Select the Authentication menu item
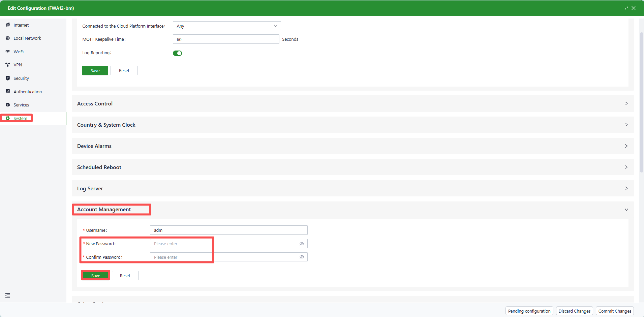 (33, 92)
